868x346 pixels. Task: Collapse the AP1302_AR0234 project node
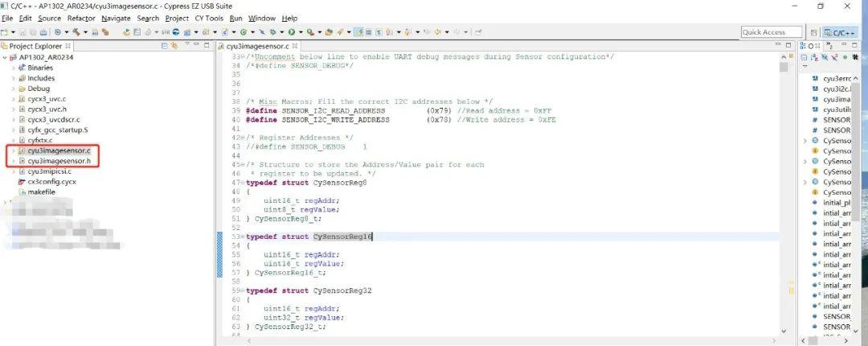point(6,57)
